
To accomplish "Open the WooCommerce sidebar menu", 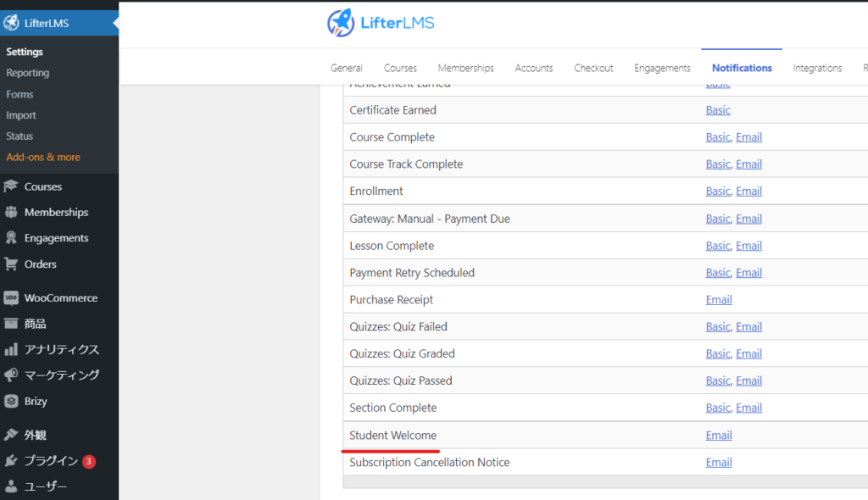I will [61, 298].
